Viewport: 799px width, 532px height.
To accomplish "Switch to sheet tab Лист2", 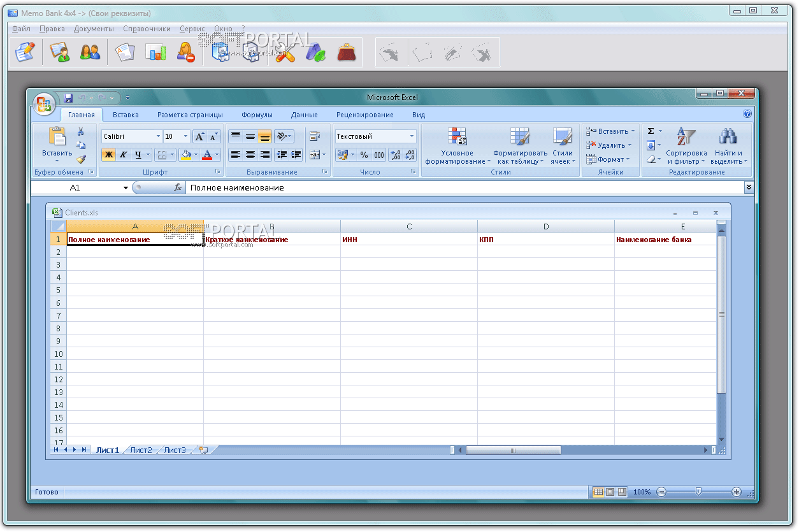I will [141, 450].
